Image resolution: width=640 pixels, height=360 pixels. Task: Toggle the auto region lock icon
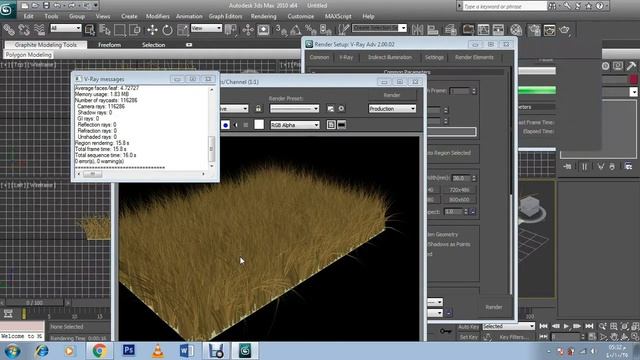pyautogui.click(x=258, y=109)
